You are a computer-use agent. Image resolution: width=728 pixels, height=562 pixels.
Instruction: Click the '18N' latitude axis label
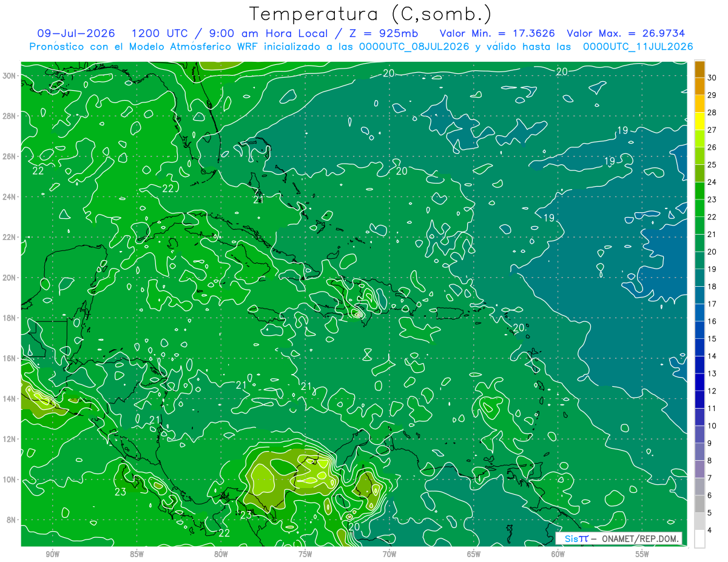click(9, 318)
